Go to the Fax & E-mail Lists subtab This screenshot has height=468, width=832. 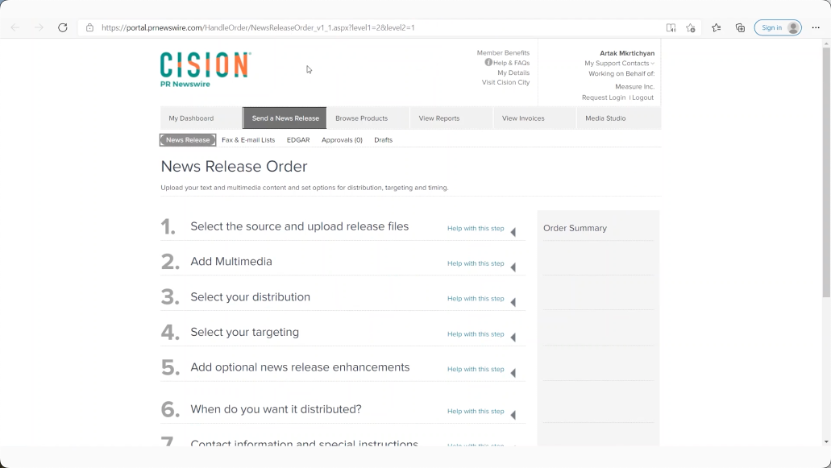click(x=248, y=140)
